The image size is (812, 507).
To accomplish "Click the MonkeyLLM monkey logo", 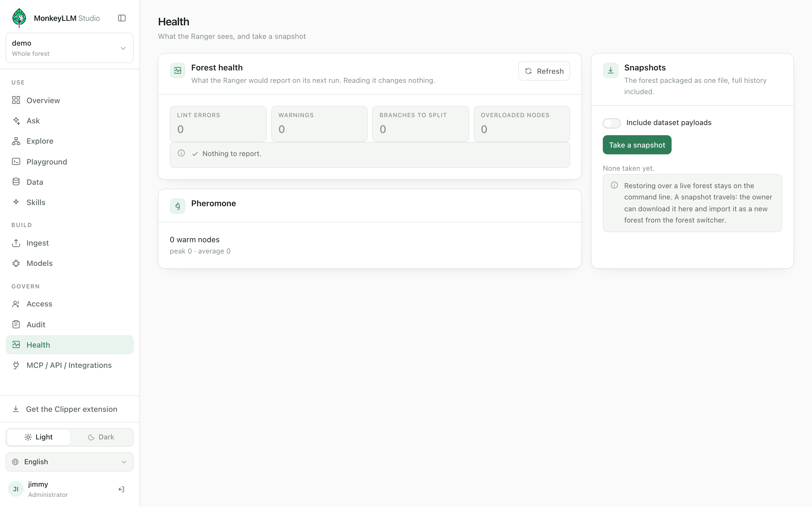I will (x=19, y=18).
